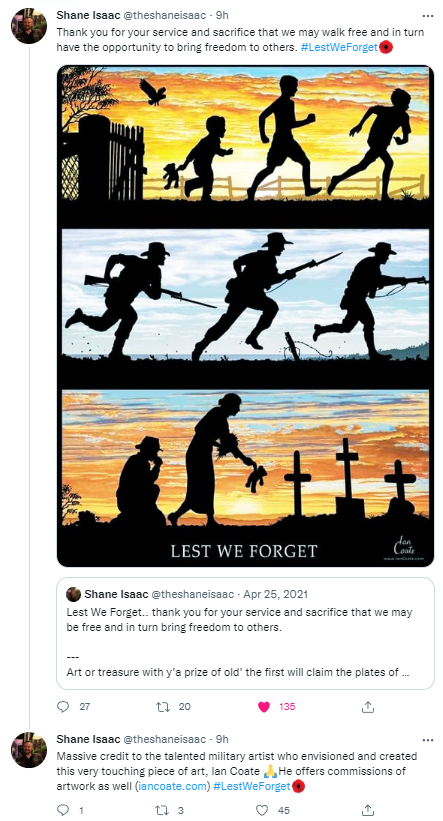Click Shane Isaac name on the second tweet
Screen dimensions: 443x821
click(x=88, y=739)
